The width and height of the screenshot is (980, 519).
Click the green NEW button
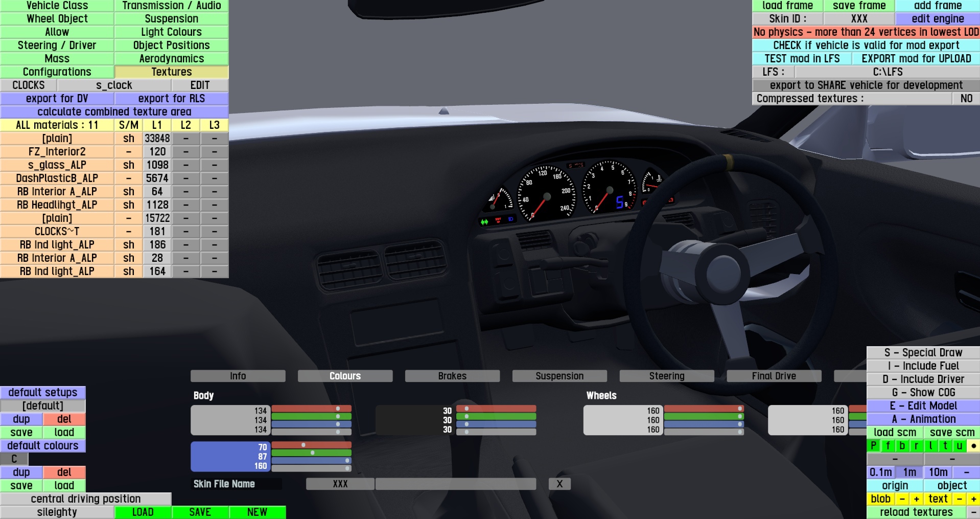(257, 512)
